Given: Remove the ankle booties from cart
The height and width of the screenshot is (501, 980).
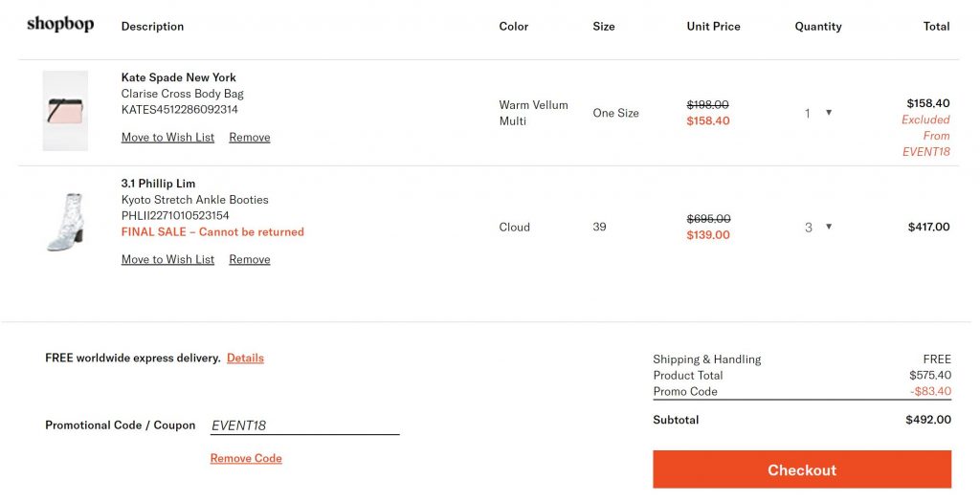Looking at the screenshot, I should (x=249, y=260).
